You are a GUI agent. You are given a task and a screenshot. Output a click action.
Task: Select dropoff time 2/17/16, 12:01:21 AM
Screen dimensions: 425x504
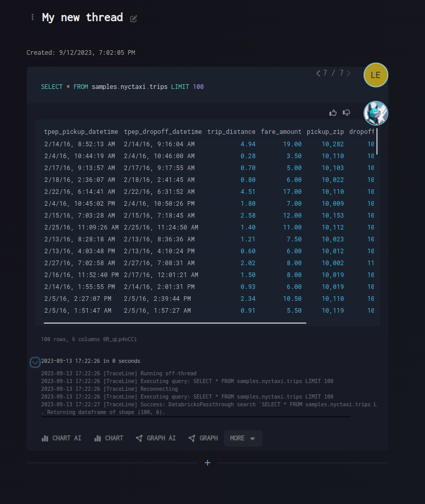point(161,275)
